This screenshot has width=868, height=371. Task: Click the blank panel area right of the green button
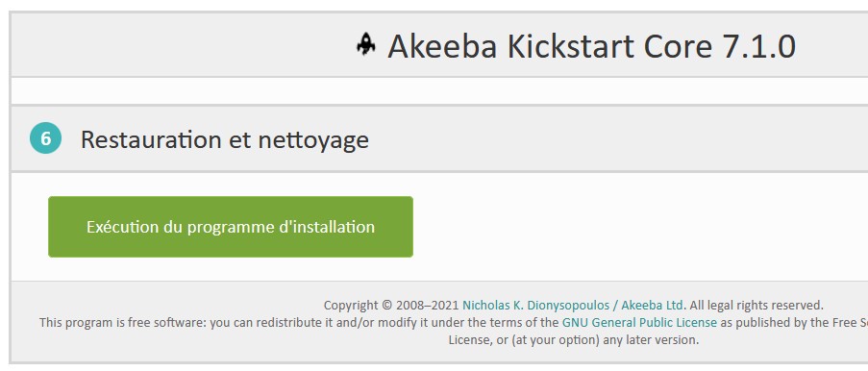(636, 227)
